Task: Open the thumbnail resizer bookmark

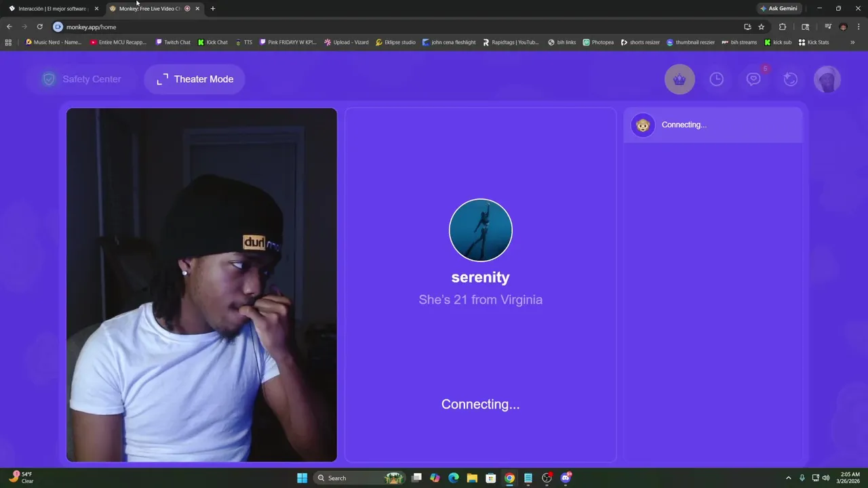Action: [690, 42]
